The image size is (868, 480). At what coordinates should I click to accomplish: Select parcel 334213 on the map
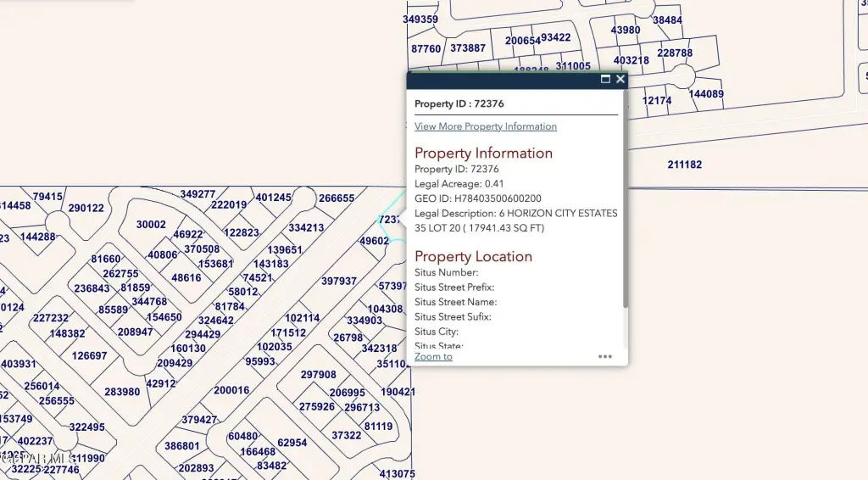[x=306, y=228]
